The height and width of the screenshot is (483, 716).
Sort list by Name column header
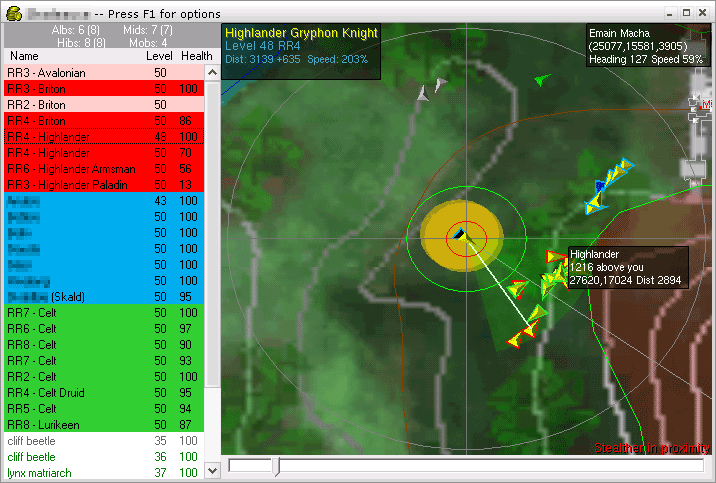(25, 56)
